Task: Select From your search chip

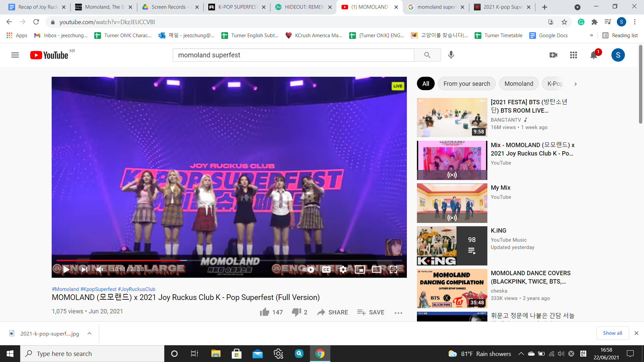Action: click(467, 84)
